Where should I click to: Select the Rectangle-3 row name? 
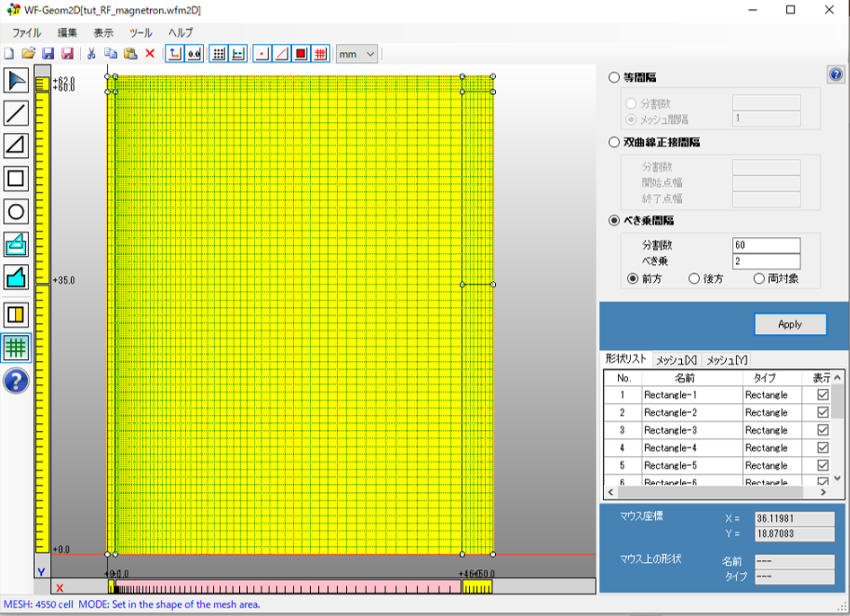(x=670, y=430)
